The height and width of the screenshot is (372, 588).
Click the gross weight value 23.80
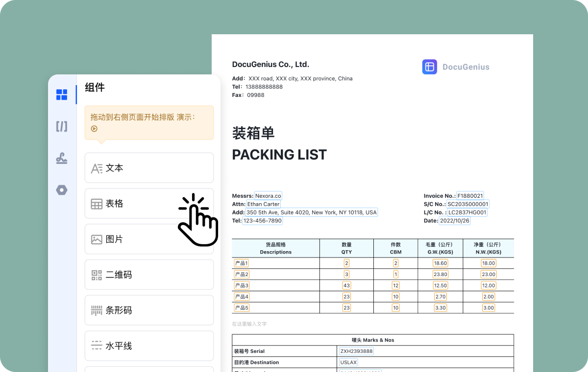pos(441,274)
